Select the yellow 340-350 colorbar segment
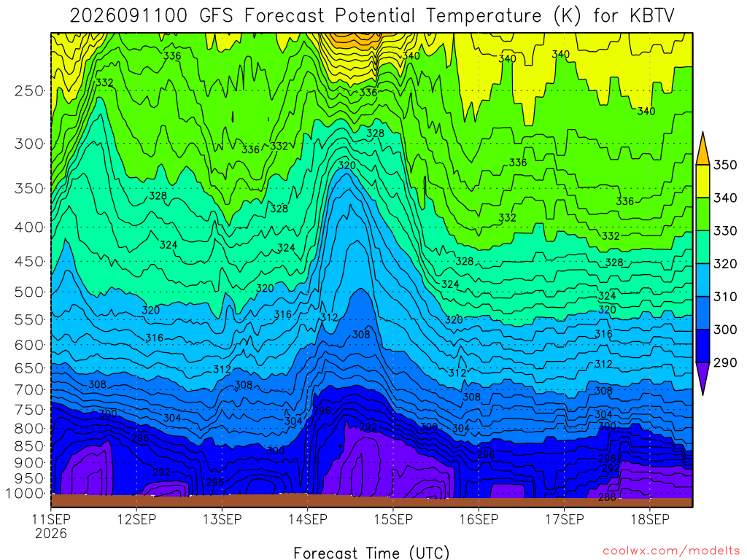Viewport: 747px width, 560px height. 703,182
